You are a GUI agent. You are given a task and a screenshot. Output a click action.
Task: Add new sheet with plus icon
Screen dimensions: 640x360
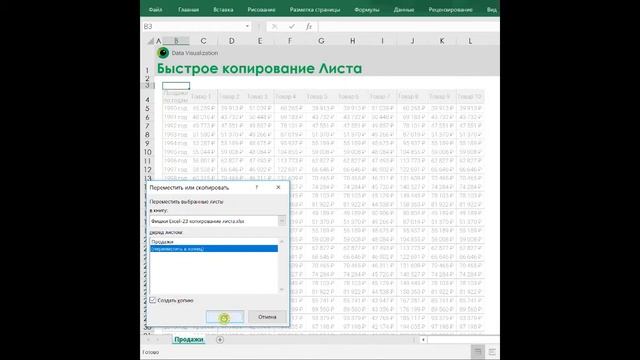220,340
